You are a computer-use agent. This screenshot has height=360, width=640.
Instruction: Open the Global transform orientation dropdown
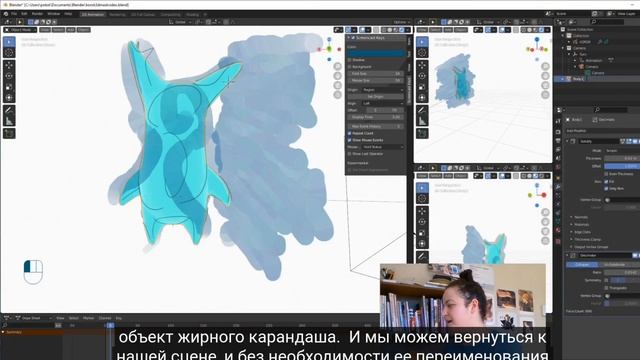point(179,22)
